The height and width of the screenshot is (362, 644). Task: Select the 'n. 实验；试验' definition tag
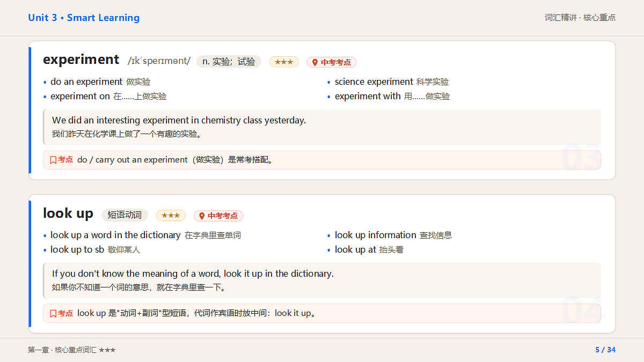pyautogui.click(x=229, y=62)
